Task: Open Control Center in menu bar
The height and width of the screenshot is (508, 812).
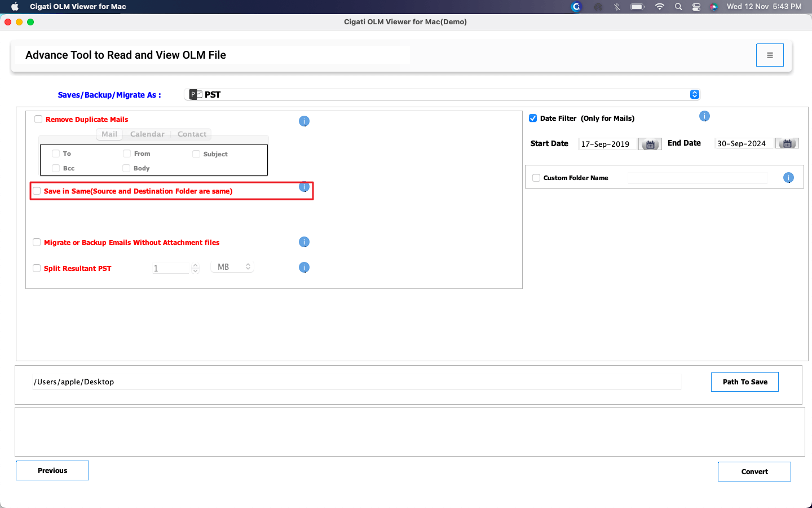Action: pos(696,7)
